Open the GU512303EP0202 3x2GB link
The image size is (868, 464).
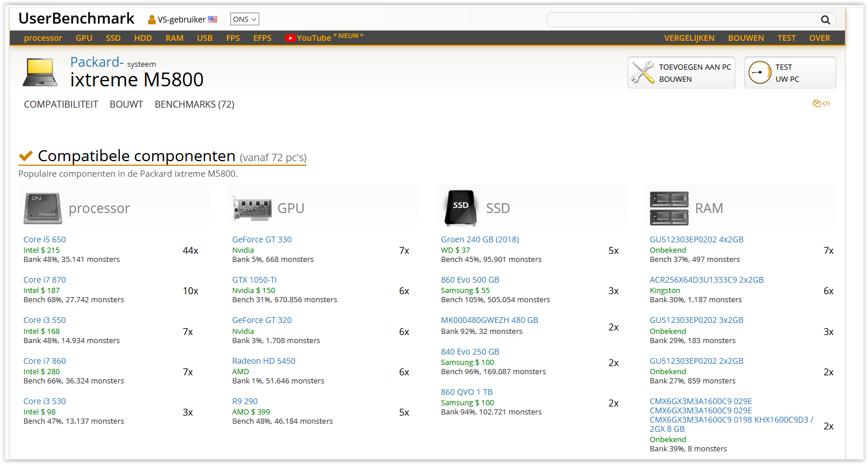[x=697, y=320]
